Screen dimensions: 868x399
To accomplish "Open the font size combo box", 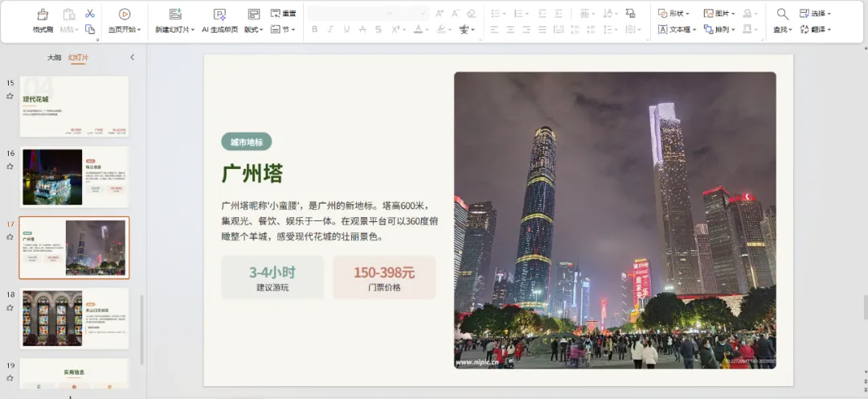I will point(412,14).
